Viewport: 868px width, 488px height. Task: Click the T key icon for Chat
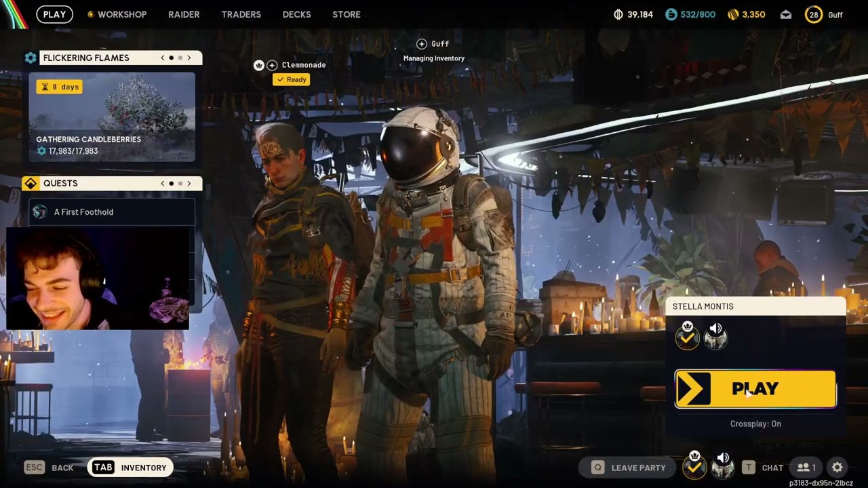pos(749,467)
